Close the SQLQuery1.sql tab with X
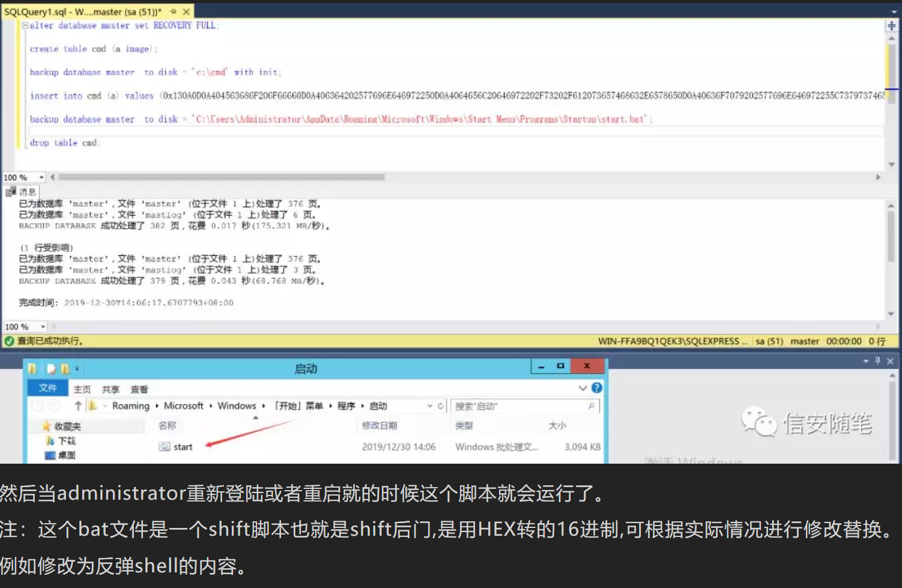The width and height of the screenshot is (902, 588). click(x=186, y=11)
